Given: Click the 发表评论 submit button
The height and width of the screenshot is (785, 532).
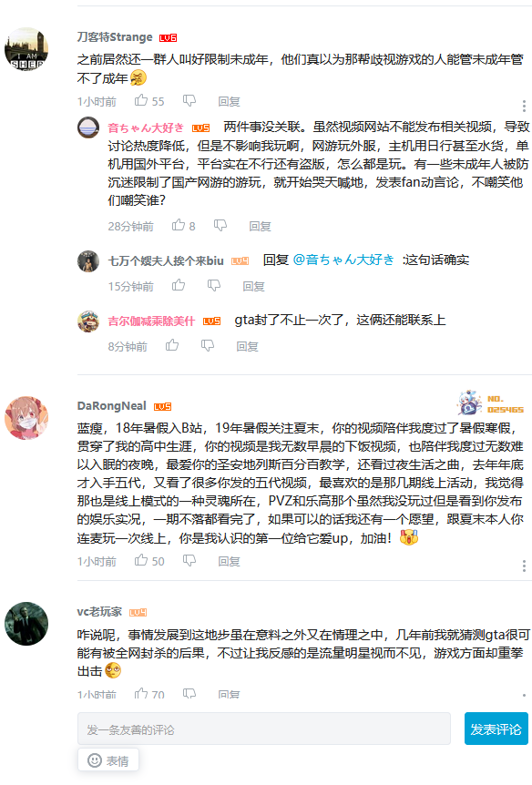Looking at the screenshot, I should [496, 729].
